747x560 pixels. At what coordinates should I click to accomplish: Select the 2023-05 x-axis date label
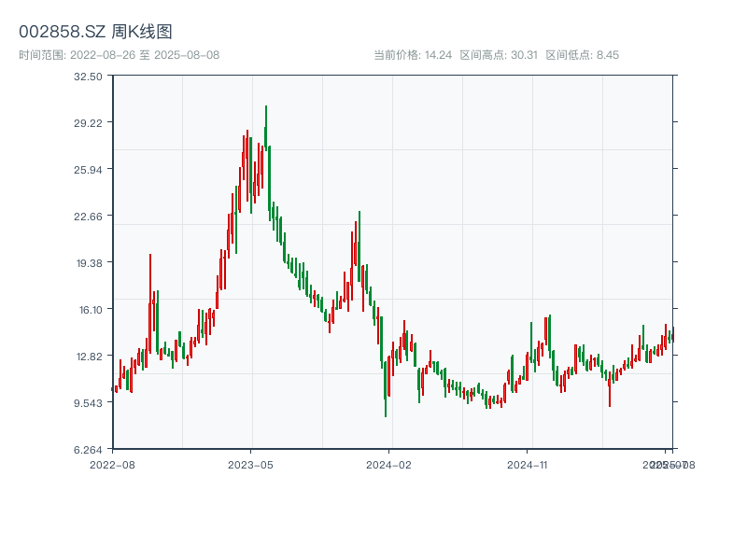(250, 464)
